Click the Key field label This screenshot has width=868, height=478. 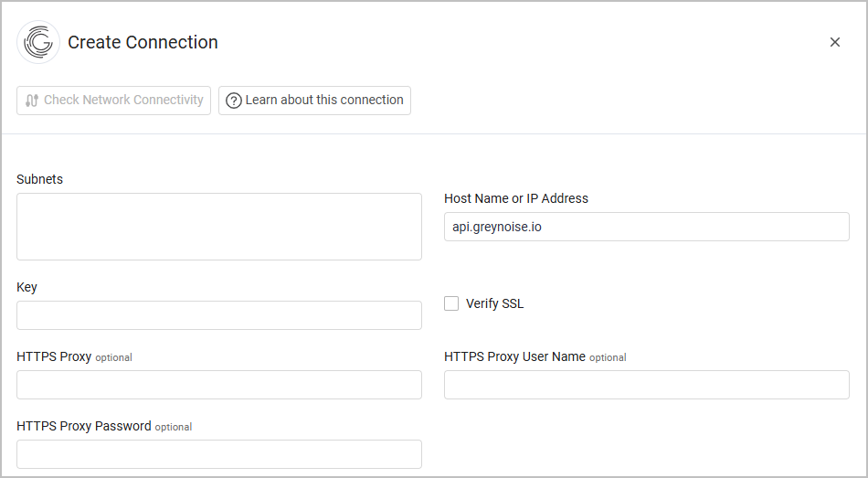(26, 287)
